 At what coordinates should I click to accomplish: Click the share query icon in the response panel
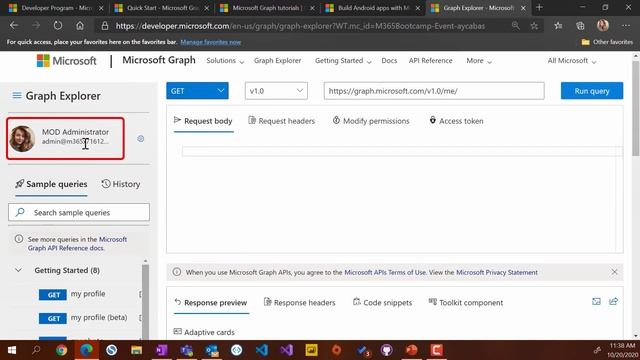[x=613, y=302]
